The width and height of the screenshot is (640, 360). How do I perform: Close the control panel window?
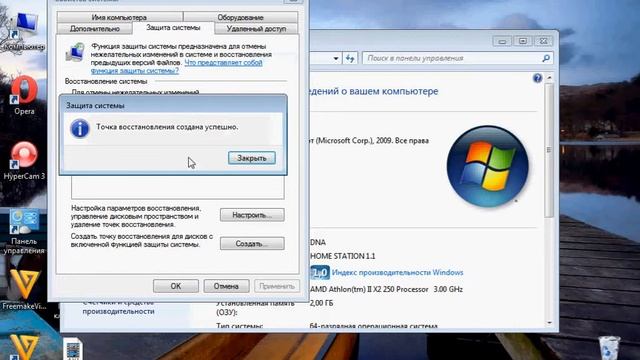(543, 41)
